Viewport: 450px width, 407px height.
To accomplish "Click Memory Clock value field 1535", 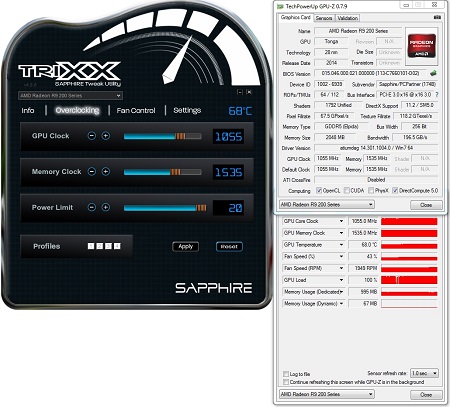I will (x=228, y=172).
